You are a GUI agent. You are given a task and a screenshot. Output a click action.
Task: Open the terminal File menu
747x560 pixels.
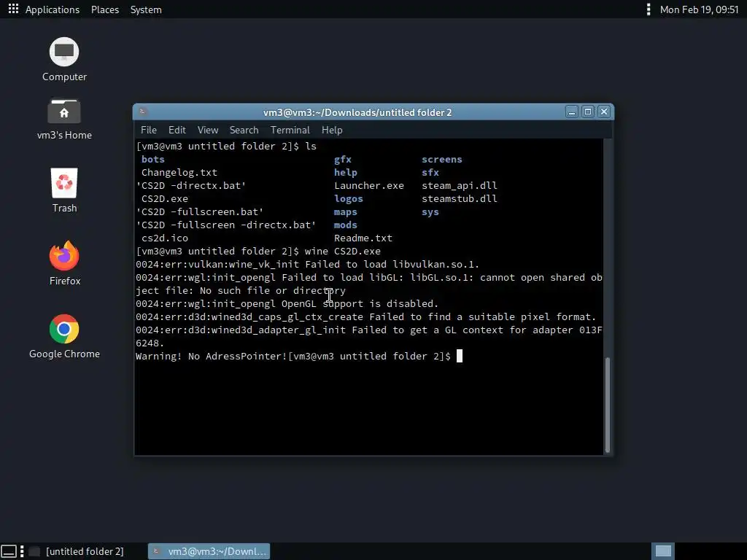pyautogui.click(x=149, y=130)
